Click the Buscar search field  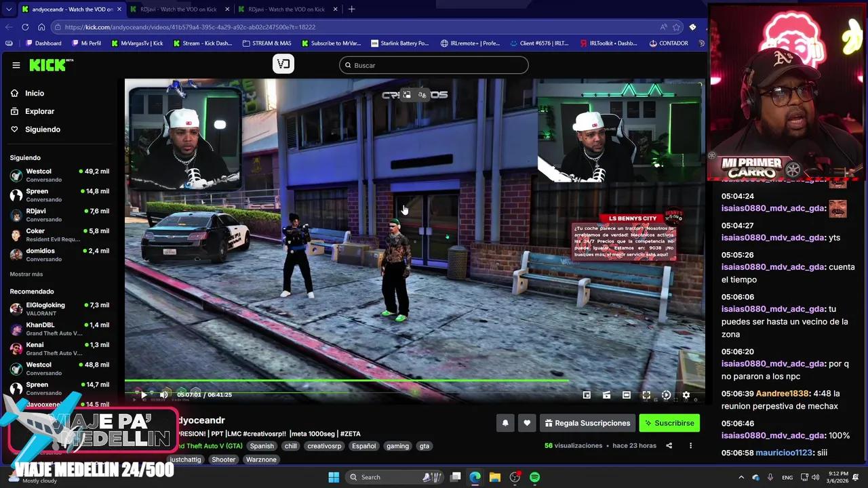click(x=434, y=65)
